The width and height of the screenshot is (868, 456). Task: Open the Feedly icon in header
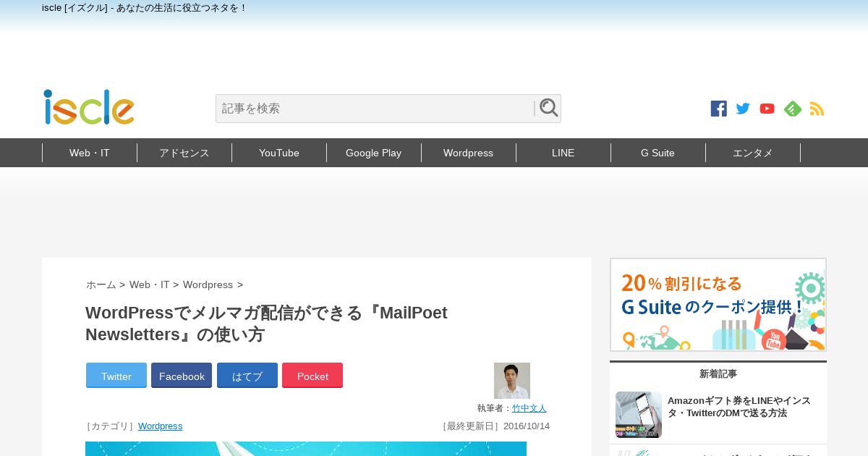(x=793, y=109)
